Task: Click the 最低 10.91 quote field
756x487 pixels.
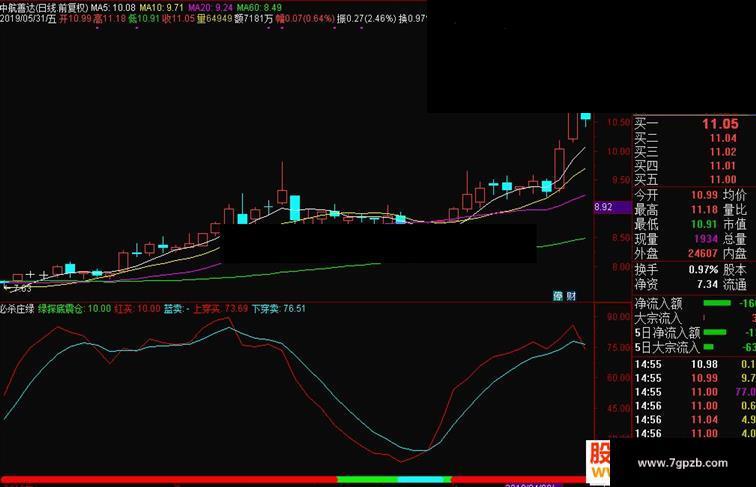Action: (x=676, y=224)
